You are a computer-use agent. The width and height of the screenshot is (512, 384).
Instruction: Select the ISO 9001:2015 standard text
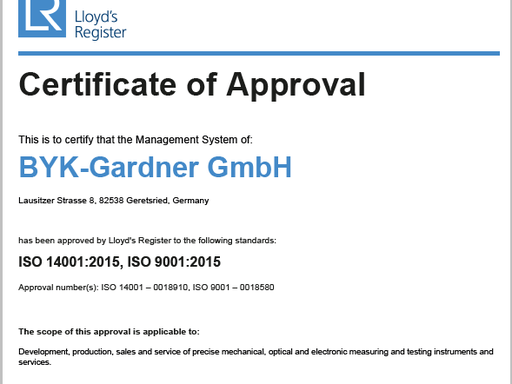coord(174,262)
